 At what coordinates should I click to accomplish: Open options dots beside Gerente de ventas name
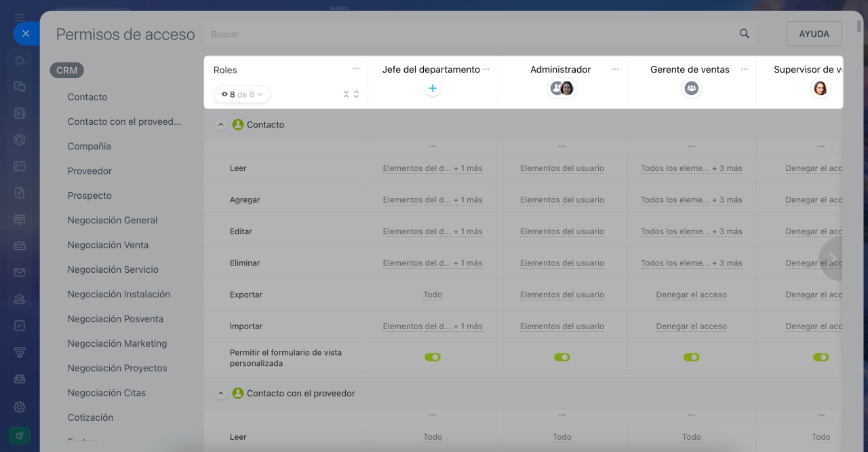745,69
